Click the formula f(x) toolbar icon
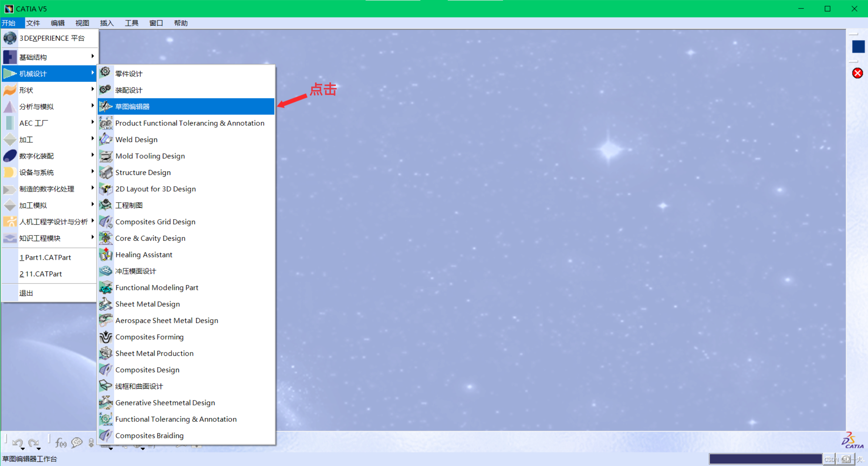The width and height of the screenshot is (868, 466). (x=61, y=442)
